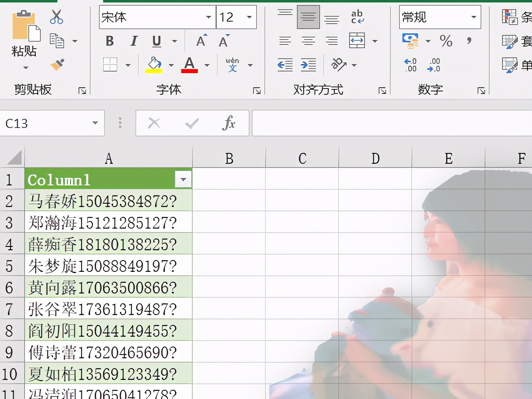This screenshot has height=399, width=532.
Task: Click the text orientation icon
Action: pyautogui.click(x=339, y=64)
